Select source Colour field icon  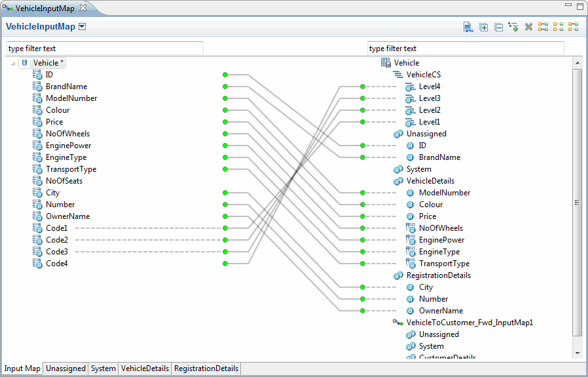pos(37,110)
